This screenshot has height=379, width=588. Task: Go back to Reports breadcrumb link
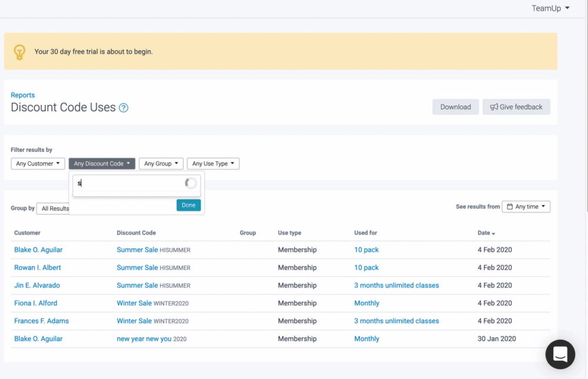(x=23, y=95)
